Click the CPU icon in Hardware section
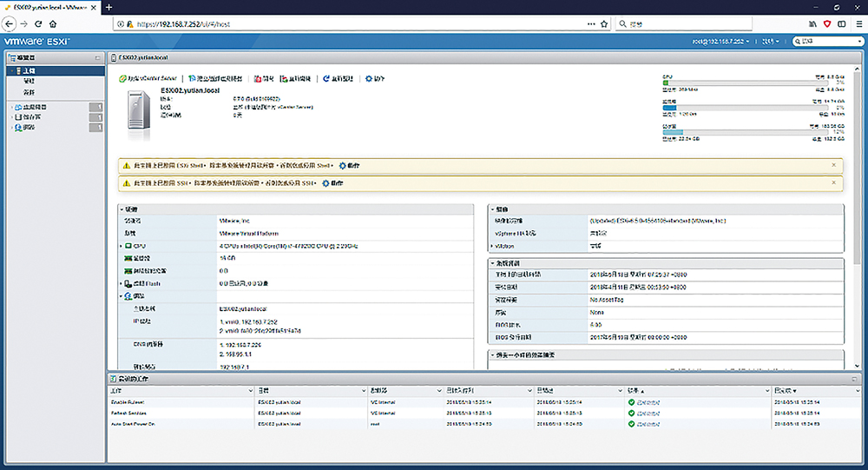This screenshot has height=470, width=868. click(x=128, y=246)
